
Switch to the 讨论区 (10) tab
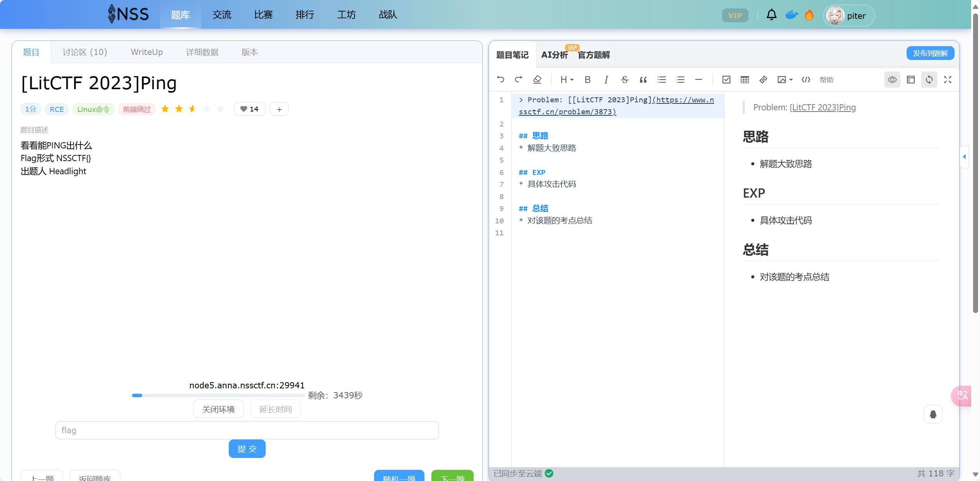[85, 52]
